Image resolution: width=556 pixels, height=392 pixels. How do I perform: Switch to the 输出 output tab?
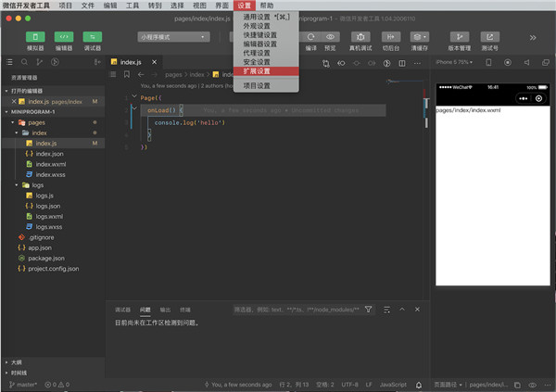coord(165,309)
